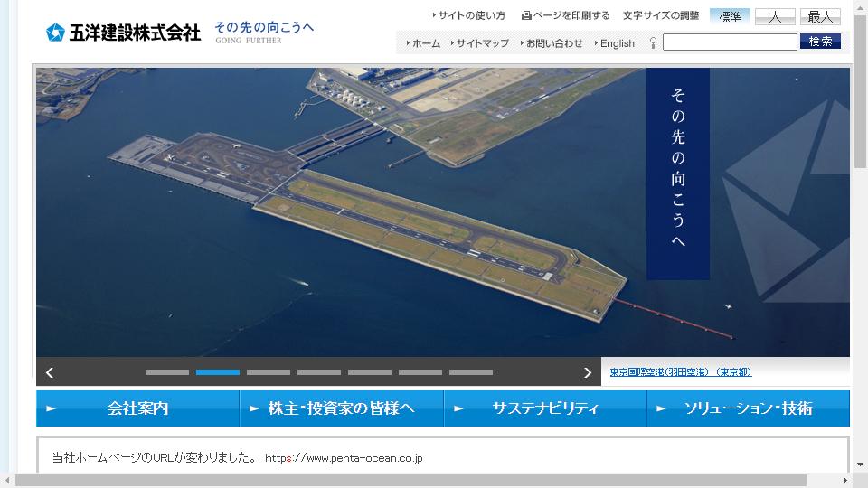
Task: Switch site language to English
Action: (x=617, y=43)
